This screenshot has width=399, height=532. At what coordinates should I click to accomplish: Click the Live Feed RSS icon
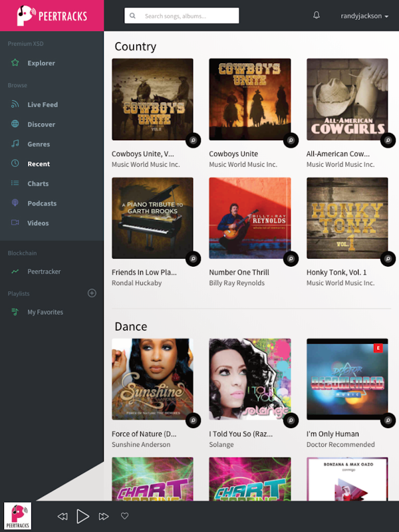coord(15,104)
